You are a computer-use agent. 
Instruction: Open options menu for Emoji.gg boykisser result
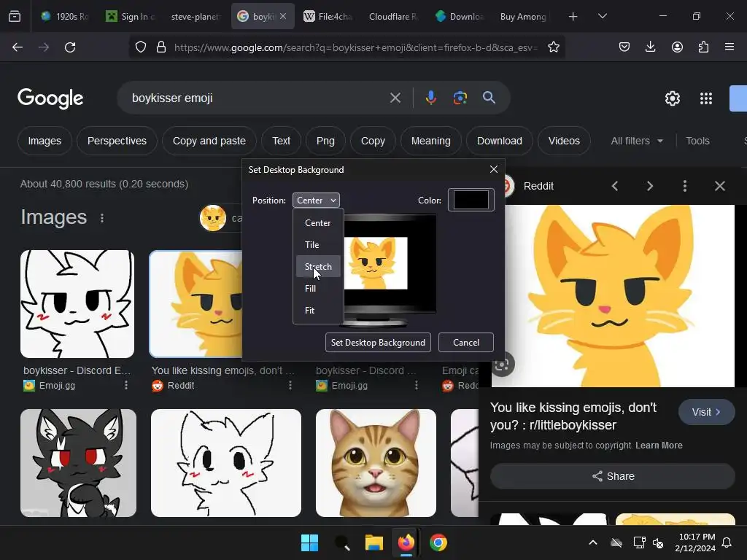pos(126,385)
